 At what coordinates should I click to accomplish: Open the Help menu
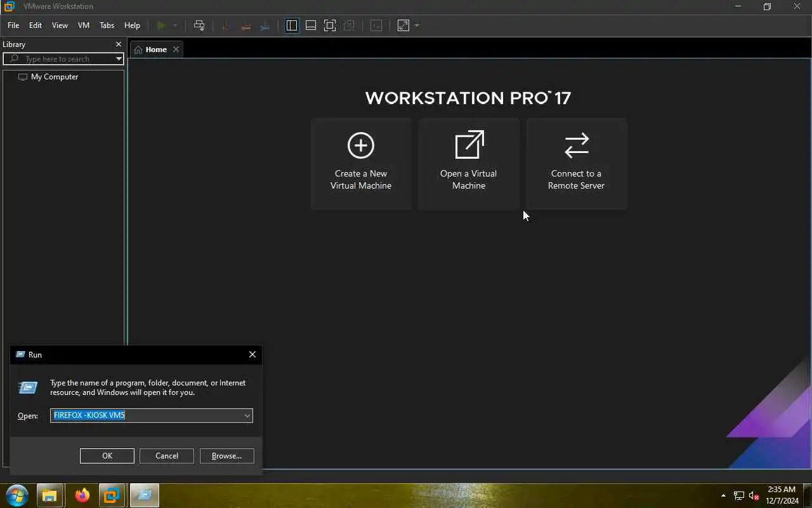pyautogui.click(x=132, y=25)
